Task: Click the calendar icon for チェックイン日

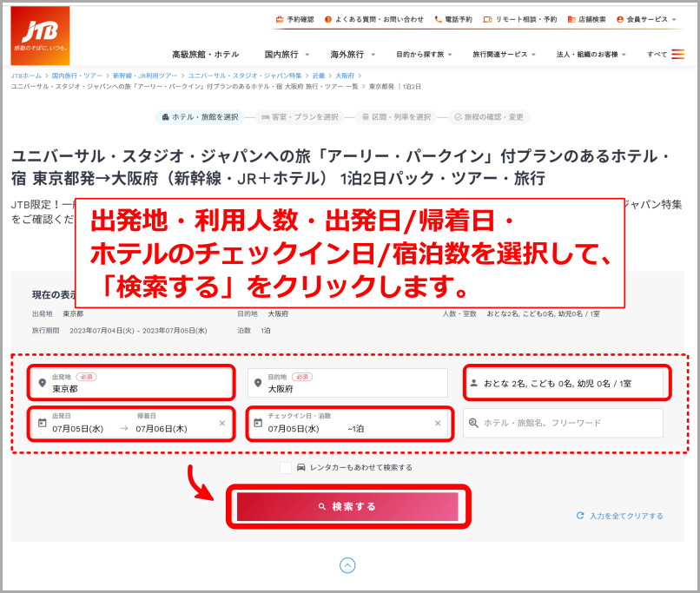Action: pyautogui.click(x=258, y=423)
